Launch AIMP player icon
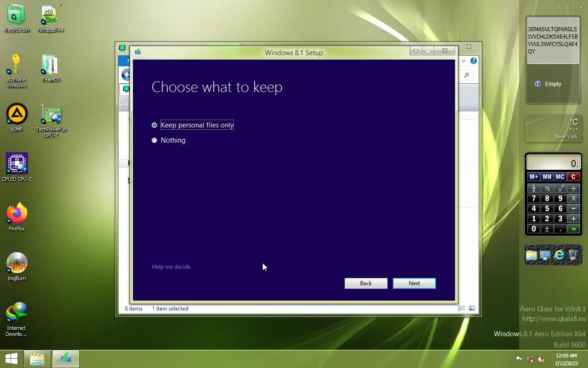This screenshot has height=368, width=588. [x=17, y=118]
